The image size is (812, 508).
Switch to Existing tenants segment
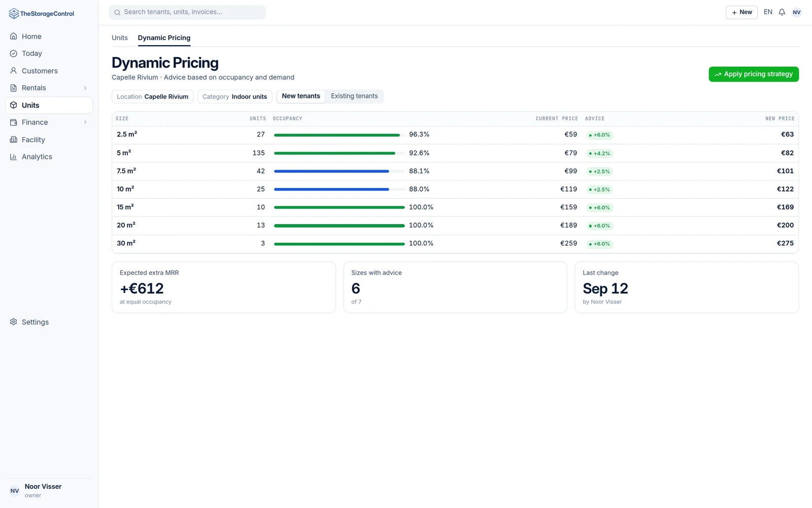tap(354, 96)
